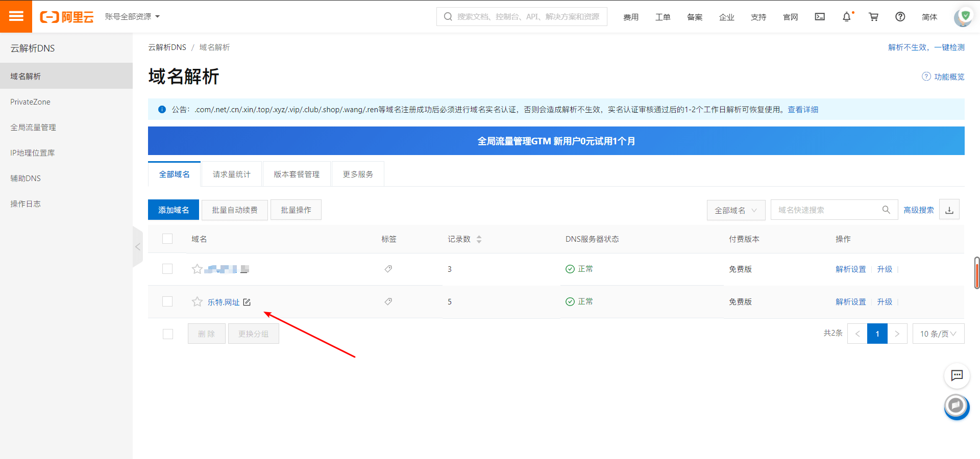
Task: Check the checkbox for 乐特.网址 row
Action: click(x=167, y=301)
